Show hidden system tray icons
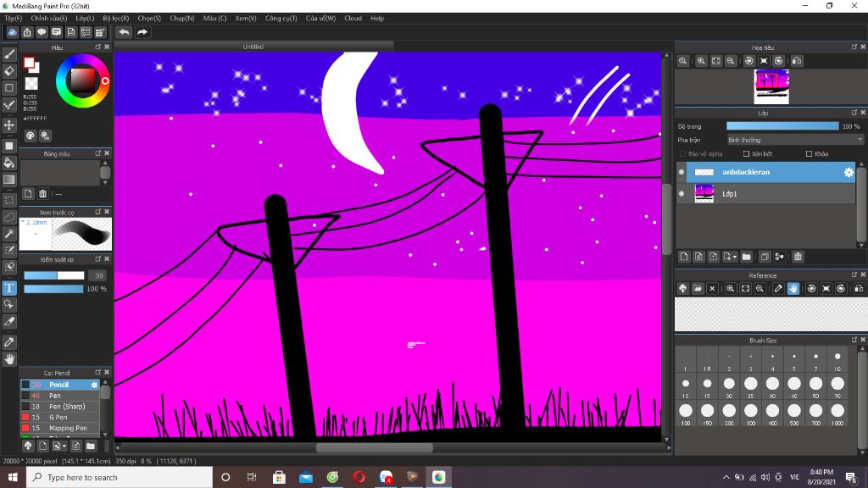This screenshot has width=868, height=488. click(726, 477)
